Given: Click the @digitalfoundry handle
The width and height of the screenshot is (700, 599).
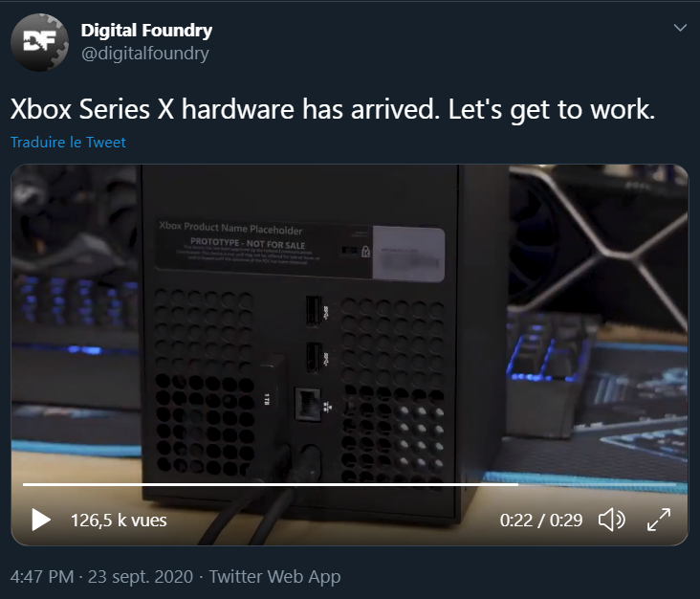Looking at the screenshot, I should pos(145,54).
